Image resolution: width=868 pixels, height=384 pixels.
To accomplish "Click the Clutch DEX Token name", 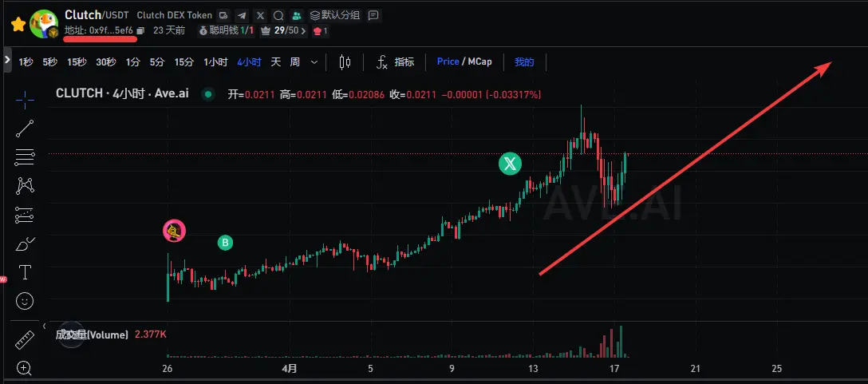I will [x=175, y=15].
